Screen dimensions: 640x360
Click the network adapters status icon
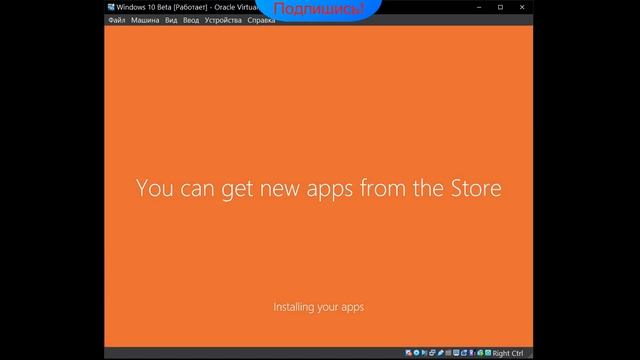[432, 353]
